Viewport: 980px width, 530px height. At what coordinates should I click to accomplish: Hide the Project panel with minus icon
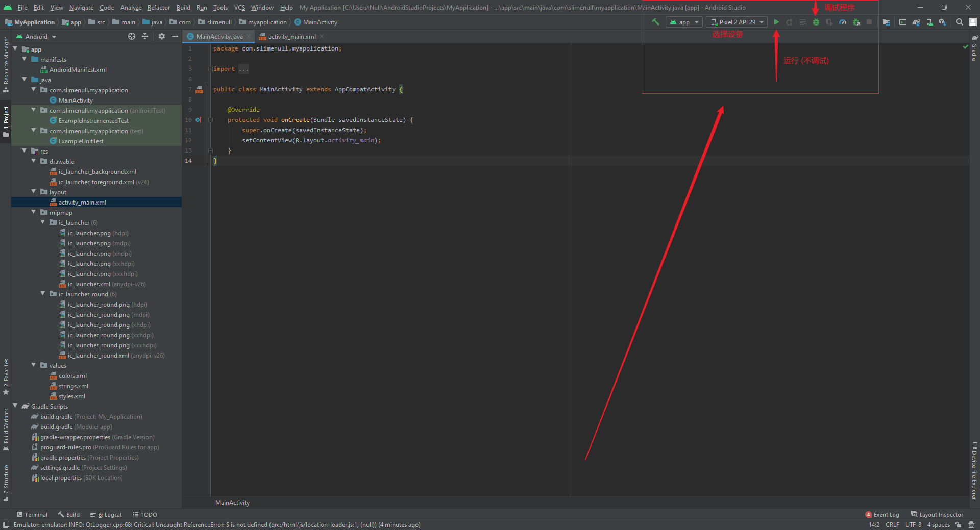pos(175,36)
